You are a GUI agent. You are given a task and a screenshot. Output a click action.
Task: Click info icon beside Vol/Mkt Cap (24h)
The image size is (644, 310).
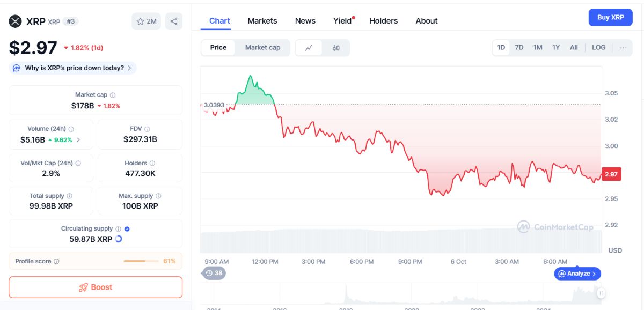pos(78,163)
